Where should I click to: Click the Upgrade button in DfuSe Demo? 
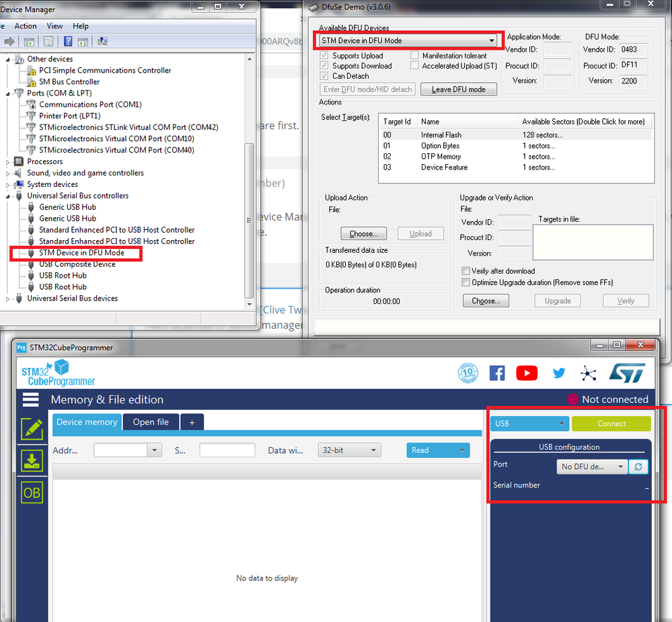click(x=558, y=301)
